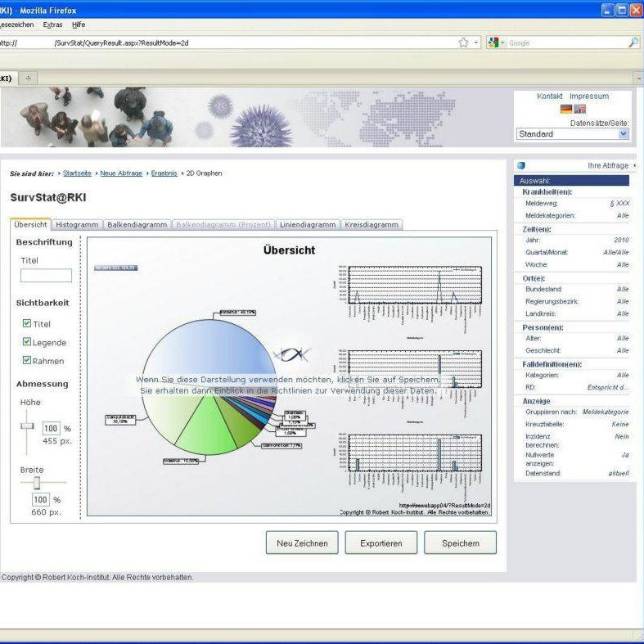Click the German flag language icon

[565, 109]
